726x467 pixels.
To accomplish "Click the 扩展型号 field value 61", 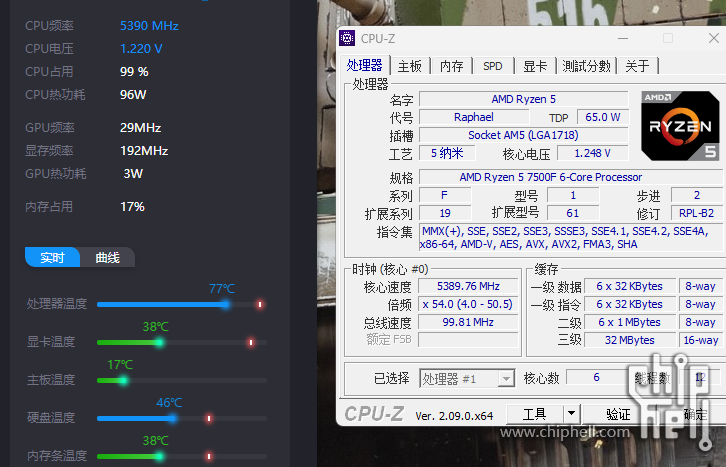I will [573, 213].
